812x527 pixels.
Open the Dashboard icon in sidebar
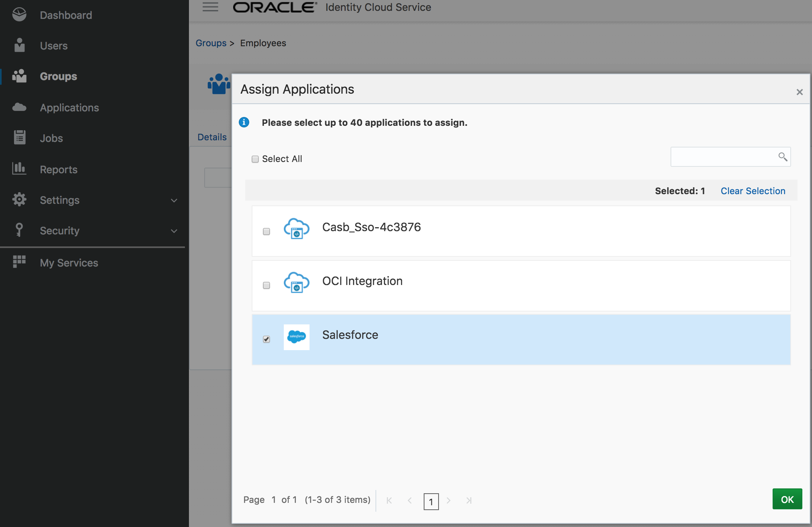pos(19,15)
